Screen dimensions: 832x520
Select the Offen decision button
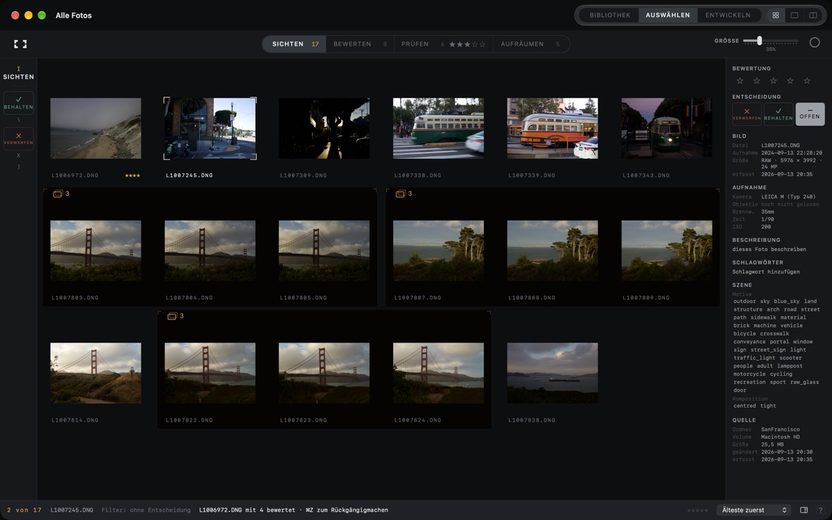click(x=810, y=114)
